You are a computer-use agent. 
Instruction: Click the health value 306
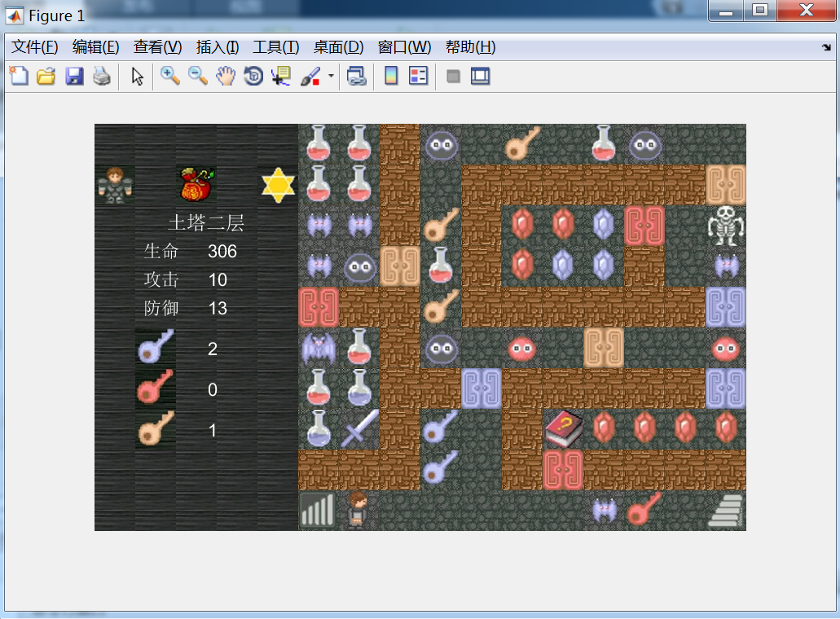pyautogui.click(x=222, y=251)
